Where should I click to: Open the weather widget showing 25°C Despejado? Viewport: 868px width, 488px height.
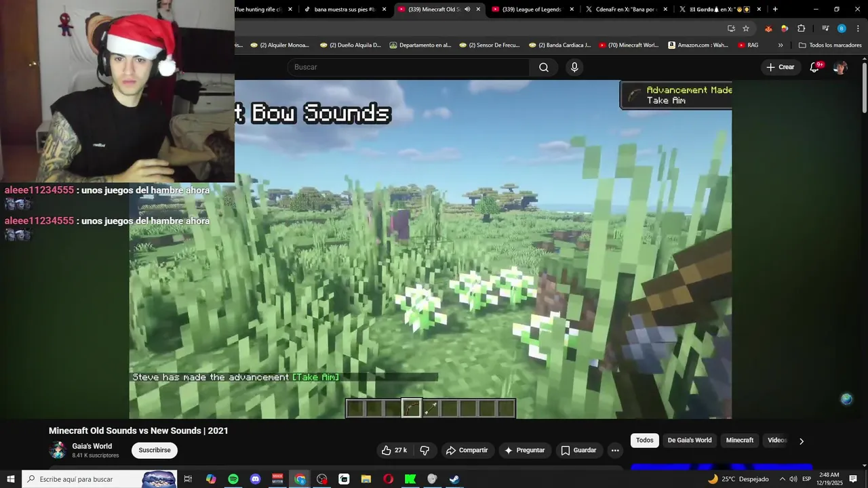pos(738,479)
